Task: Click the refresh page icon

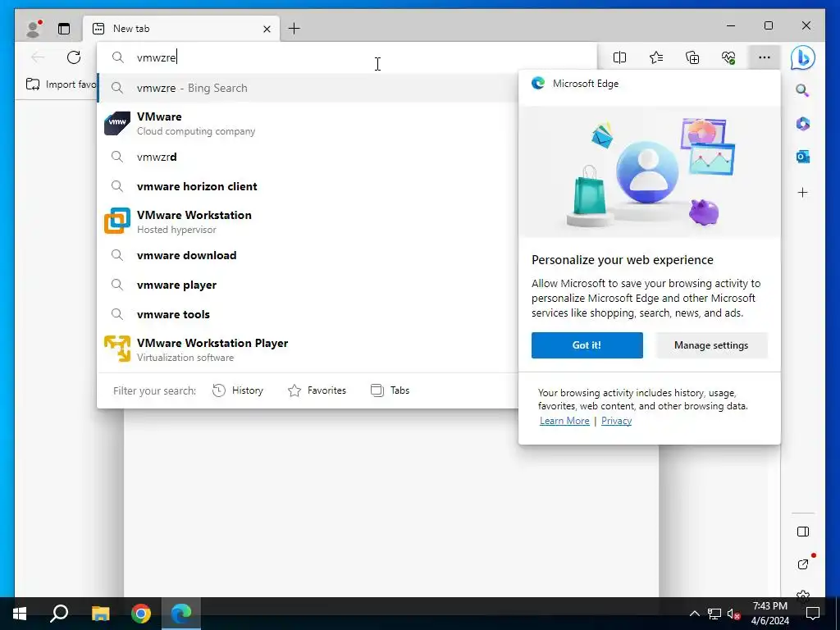Action: coord(74,57)
